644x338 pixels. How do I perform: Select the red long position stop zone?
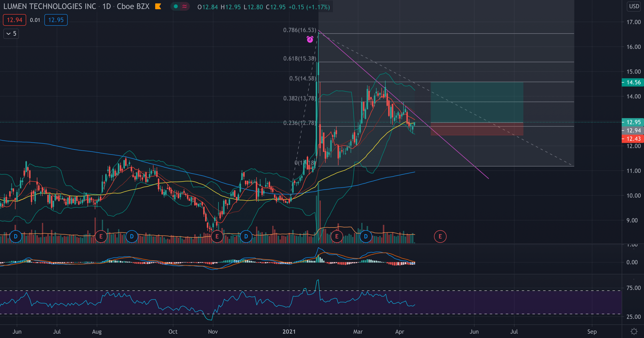coord(477,129)
